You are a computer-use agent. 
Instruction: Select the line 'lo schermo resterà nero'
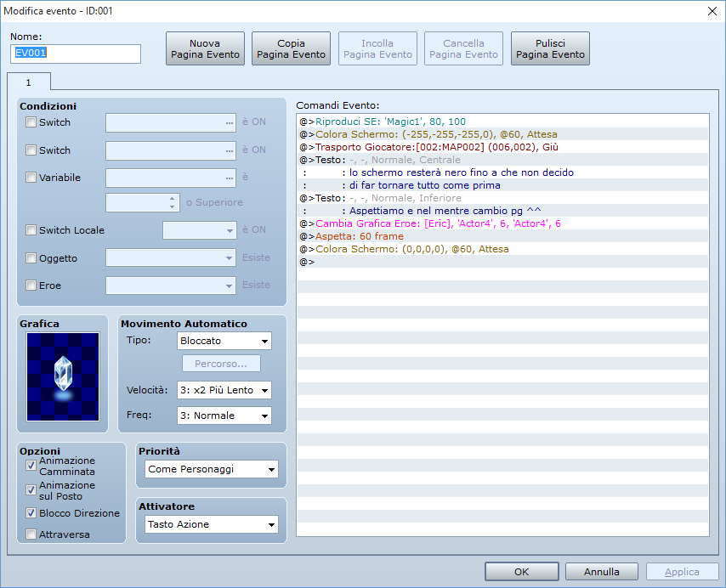click(502, 172)
